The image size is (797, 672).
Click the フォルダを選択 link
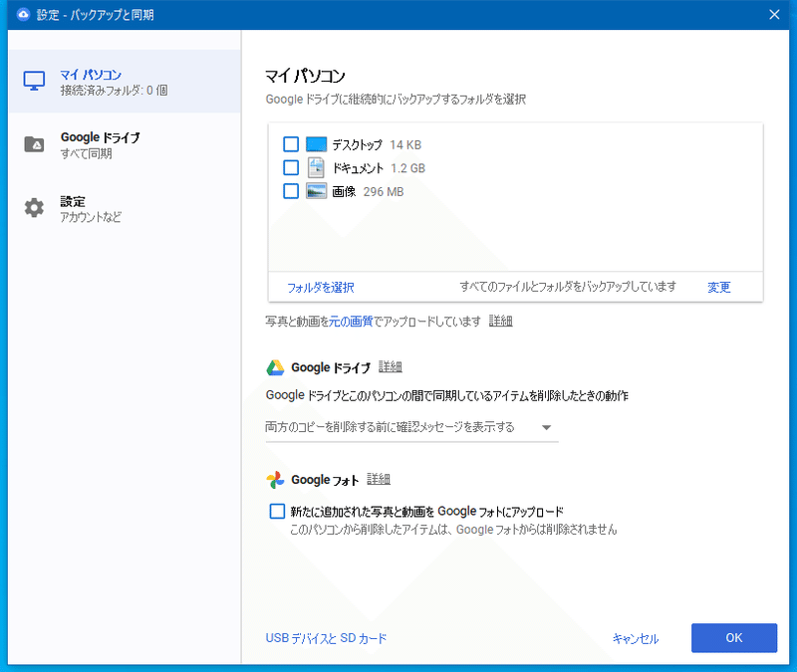point(321,288)
